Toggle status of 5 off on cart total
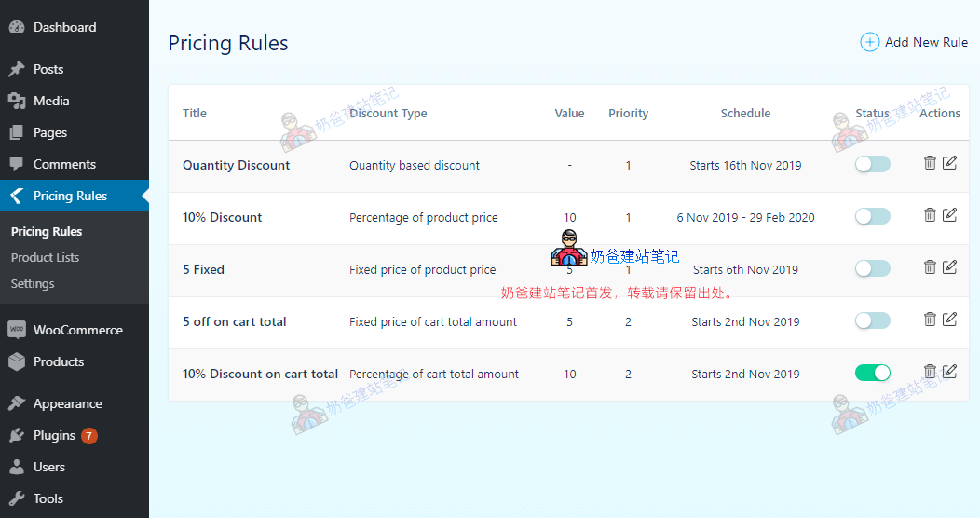Image resolution: width=980 pixels, height=518 pixels. (x=872, y=321)
